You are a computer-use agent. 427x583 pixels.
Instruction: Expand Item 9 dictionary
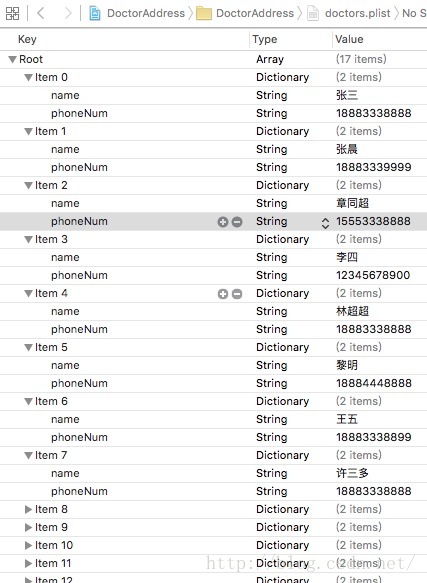[x=28, y=527]
